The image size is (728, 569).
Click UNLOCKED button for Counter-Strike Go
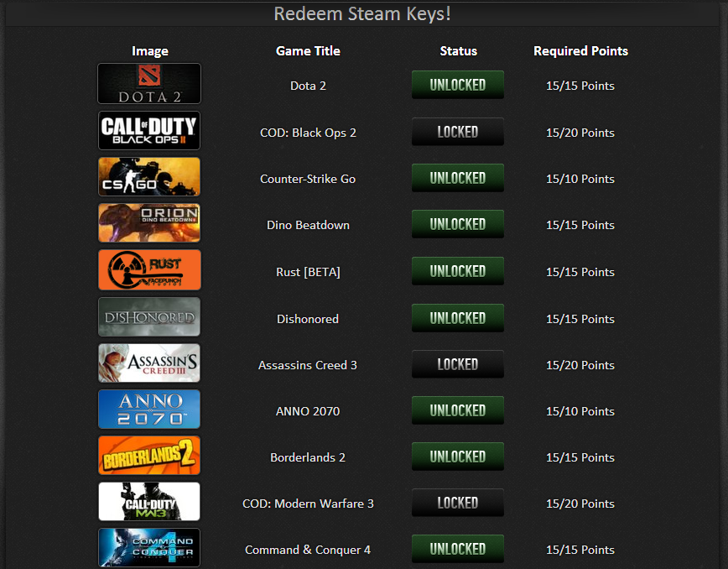tap(458, 178)
